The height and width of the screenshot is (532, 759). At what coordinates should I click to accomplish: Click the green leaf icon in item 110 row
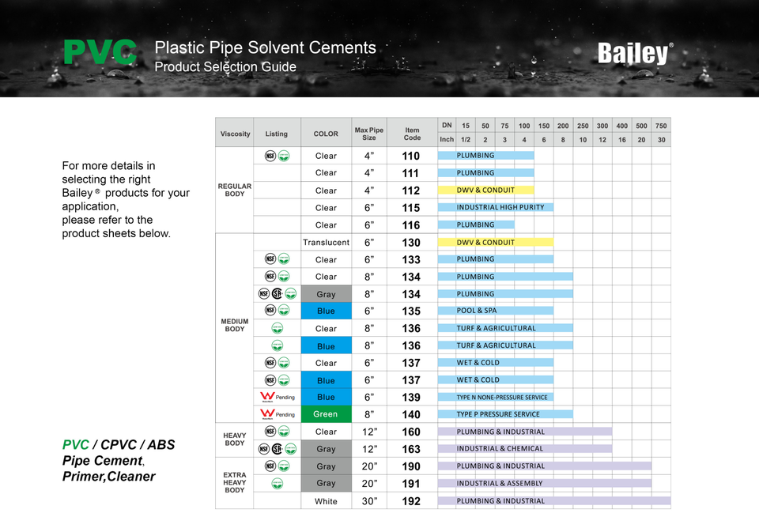point(284,156)
